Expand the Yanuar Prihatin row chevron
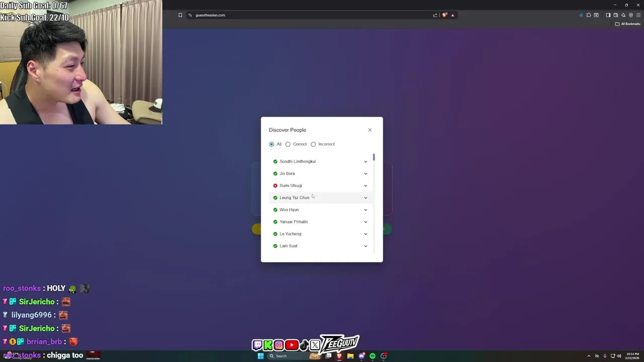 point(366,222)
